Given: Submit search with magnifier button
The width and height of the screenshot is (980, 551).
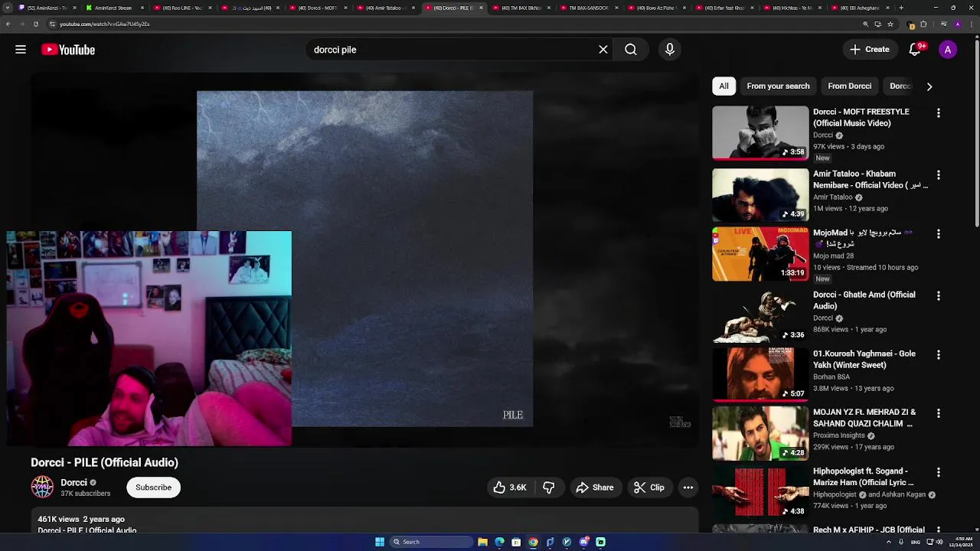Looking at the screenshot, I should click(x=631, y=50).
